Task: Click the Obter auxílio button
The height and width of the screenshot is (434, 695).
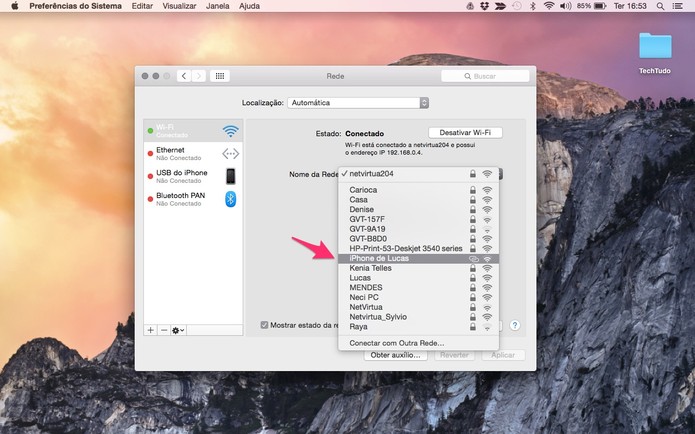Action: pos(395,355)
